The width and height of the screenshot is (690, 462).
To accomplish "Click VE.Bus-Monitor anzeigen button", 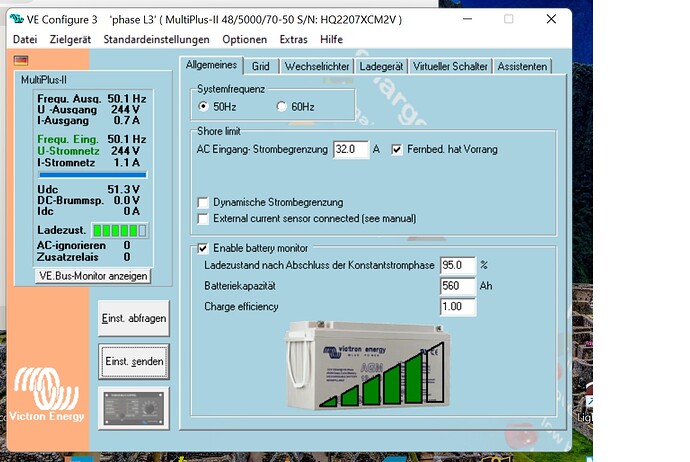I will 93,276.
